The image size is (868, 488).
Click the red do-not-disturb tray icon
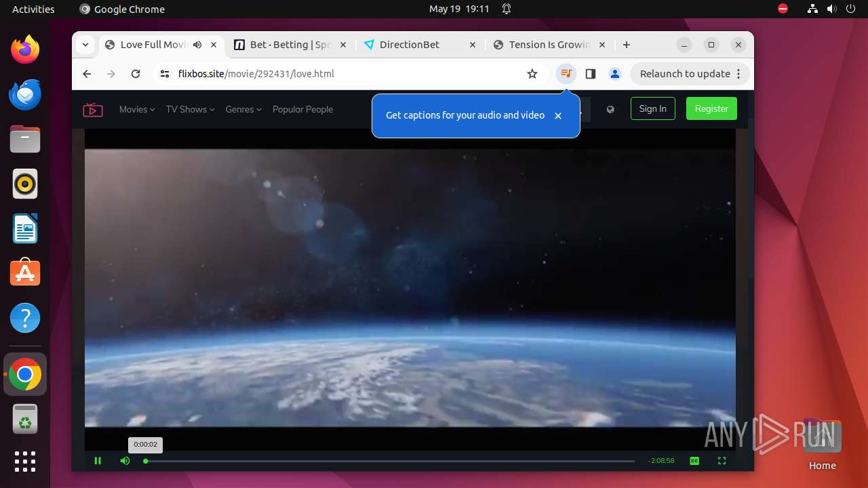point(783,9)
